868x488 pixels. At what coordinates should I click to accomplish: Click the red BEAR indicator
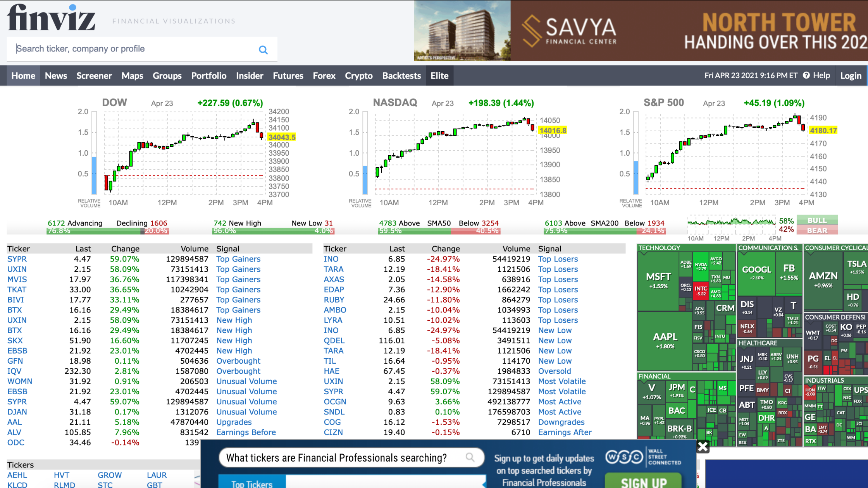click(817, 230)
